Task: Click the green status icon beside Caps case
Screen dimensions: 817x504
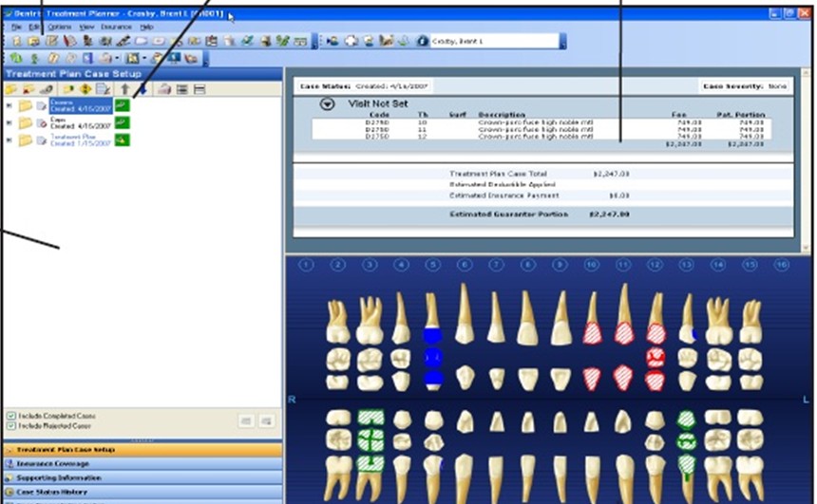Action: [123, 122]
